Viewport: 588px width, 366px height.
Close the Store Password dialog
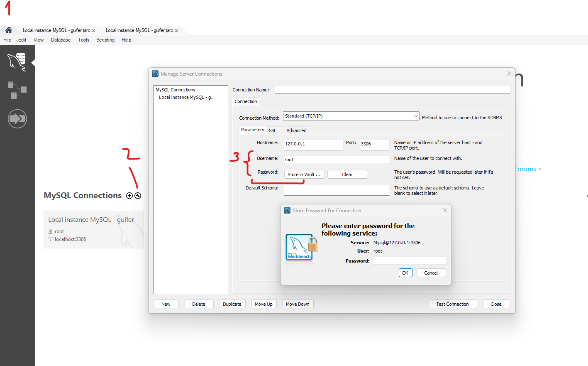(x=445, y=210)
